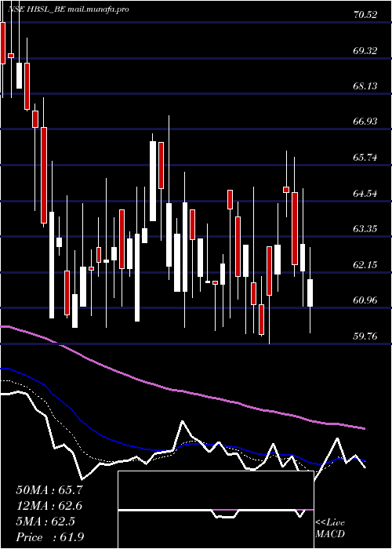Viewport: 392px width, 549px height.
Task: Click the 50MA : 65.7 reading
Action: (49, 489)
